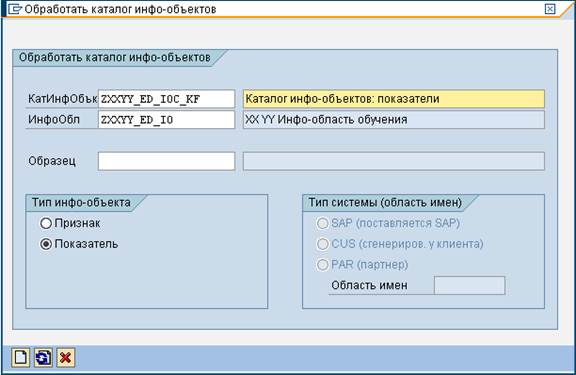
Task: Click the ИнфоОбл field ZXXYY_ED_IO
Action: click(x=166, y=120)
